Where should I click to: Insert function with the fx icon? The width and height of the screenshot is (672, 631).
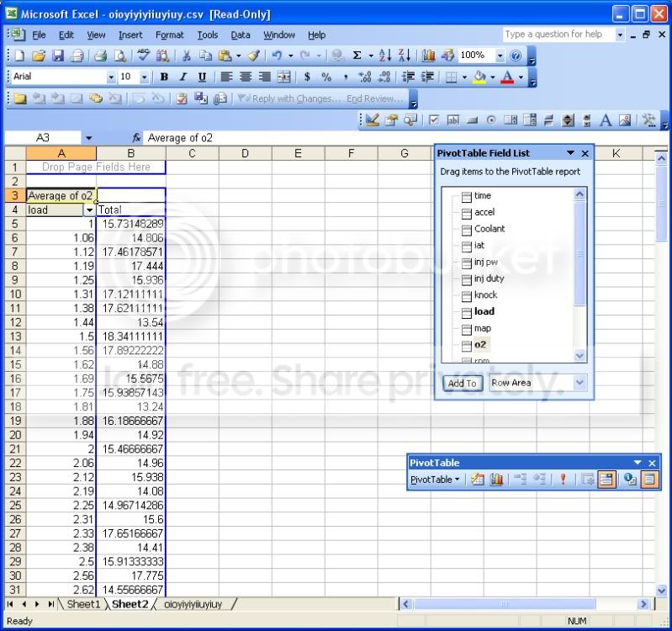pyautogui.click(x=136, y=138)
